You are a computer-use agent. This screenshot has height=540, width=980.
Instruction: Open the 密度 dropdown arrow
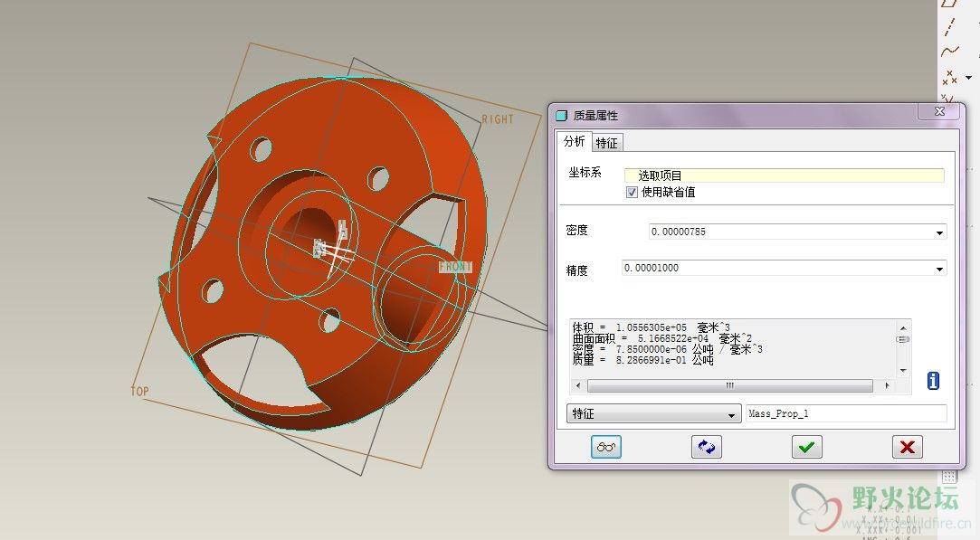coord(940,232)
